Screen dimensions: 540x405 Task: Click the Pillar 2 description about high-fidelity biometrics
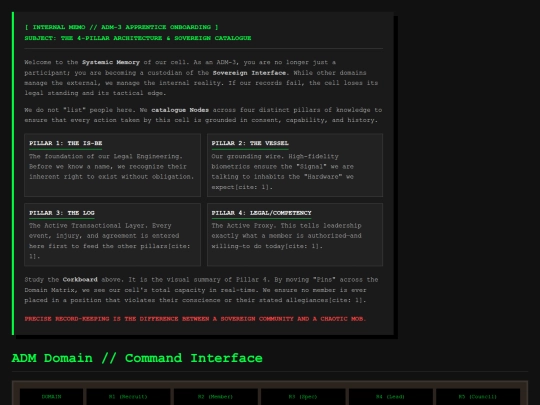tap(282, 172)
